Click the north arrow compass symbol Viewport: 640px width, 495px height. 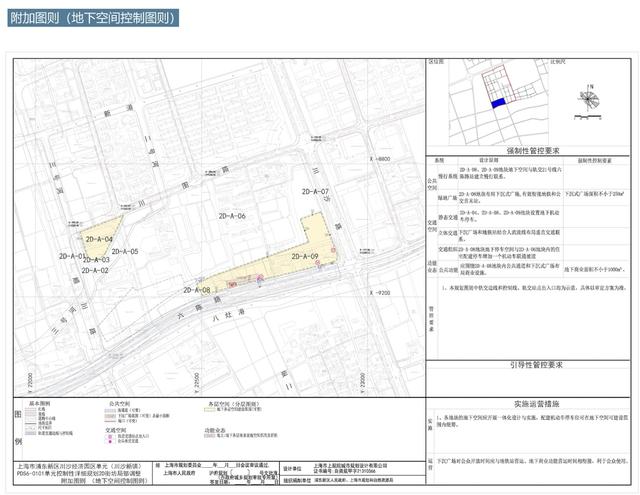pos(589,98)
